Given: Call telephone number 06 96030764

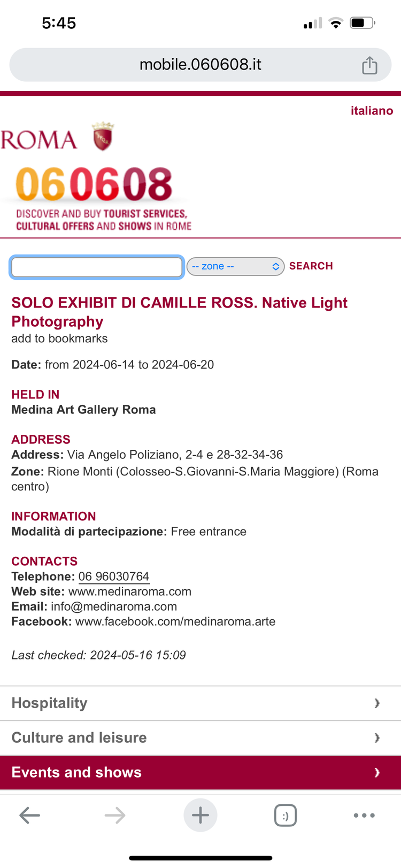Looking at the screenshot, I should tap(114, 577).
